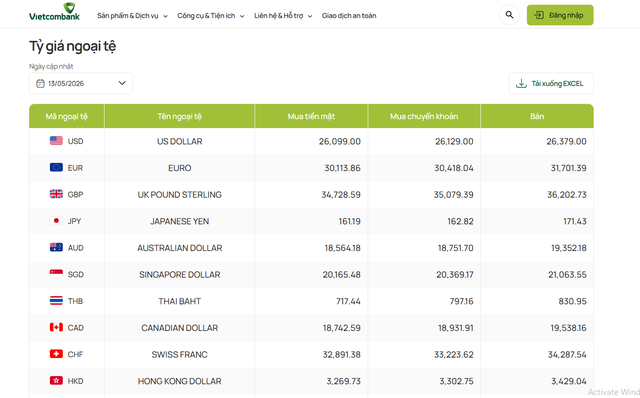Select the UK POUND STERLING cell
The image size is (640, 398).
(180, 195)
